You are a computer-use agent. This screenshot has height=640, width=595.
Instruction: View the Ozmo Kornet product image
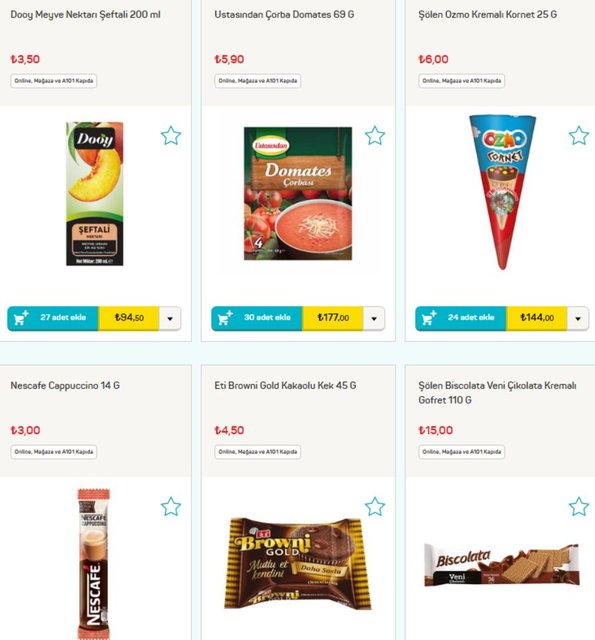[503, 192]
